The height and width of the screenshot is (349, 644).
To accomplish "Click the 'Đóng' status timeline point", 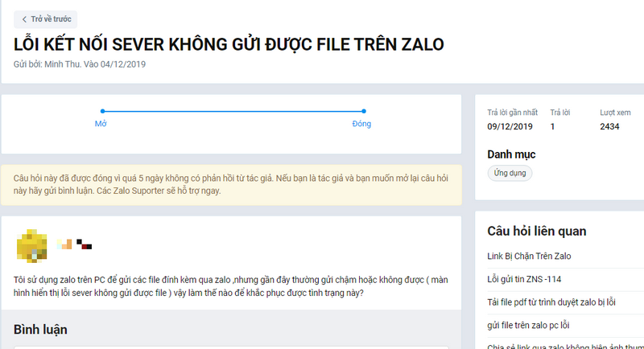I will click(x=364, y=111).
